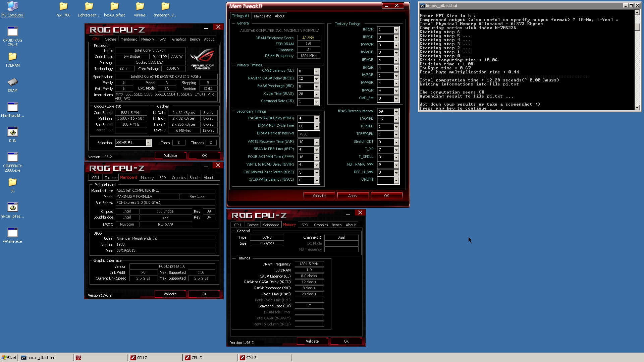This screenshot has width=644, height=362.
Task: Select the first CPU-Z taskbar button
Action: point(156,358)
